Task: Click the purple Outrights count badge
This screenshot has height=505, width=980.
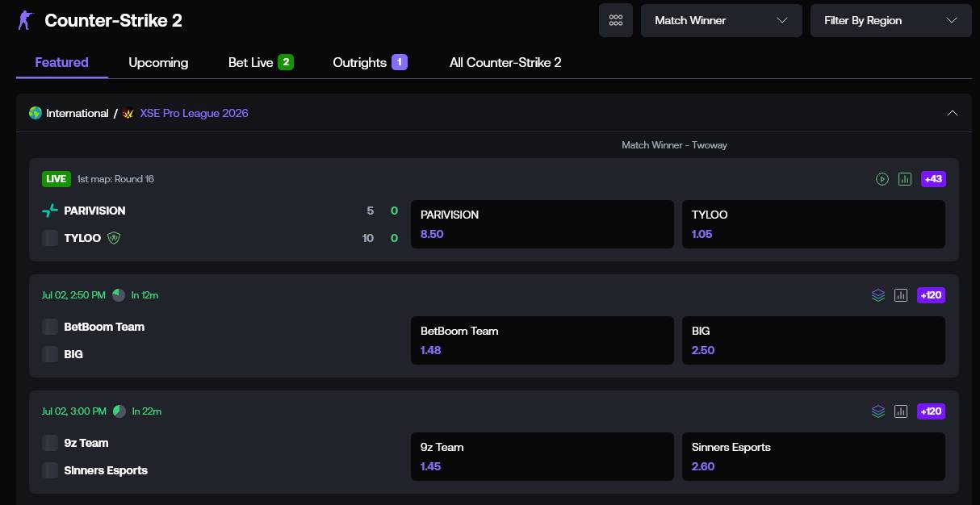Action: 400,62
